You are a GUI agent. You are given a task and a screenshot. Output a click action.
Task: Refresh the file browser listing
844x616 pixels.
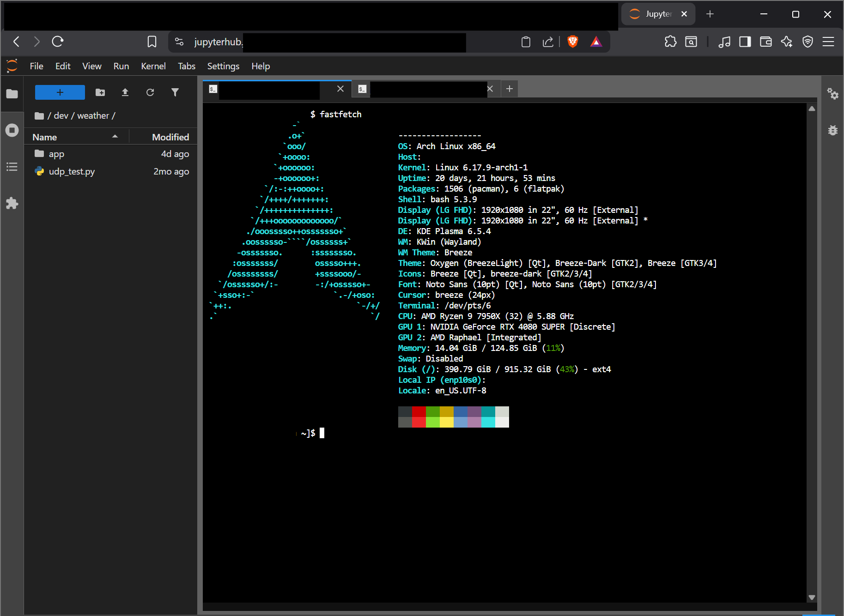pyautogui.click(x=150, y=92)
